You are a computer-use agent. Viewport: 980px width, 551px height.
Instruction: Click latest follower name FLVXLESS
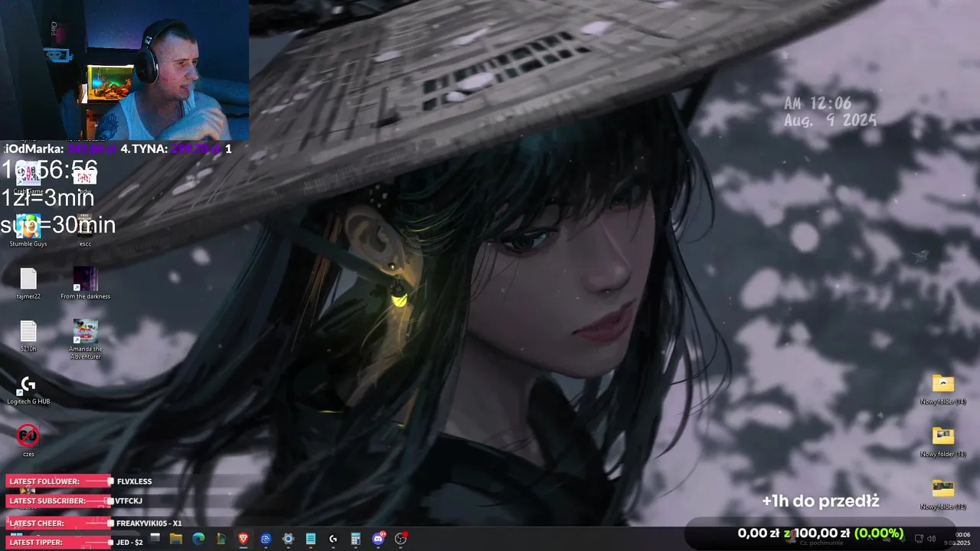click(135, 481)
